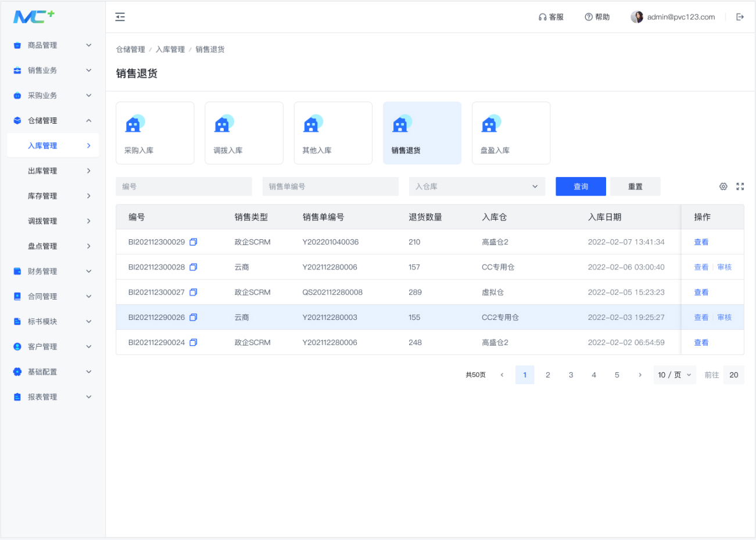Click the 客户管理 sidebar icon
Screen dimensions: 756x540
pyautogui.click(x=17, y=347)
